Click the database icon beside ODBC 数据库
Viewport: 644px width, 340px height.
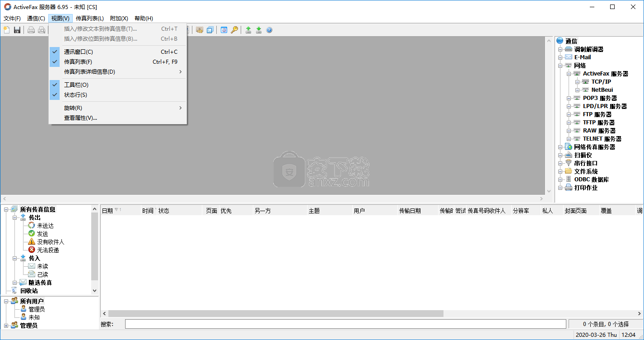click(x=569, y=179)
